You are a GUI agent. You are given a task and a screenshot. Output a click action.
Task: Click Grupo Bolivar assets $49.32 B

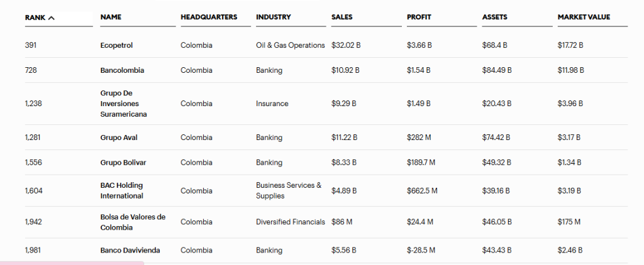pos(497,163)
